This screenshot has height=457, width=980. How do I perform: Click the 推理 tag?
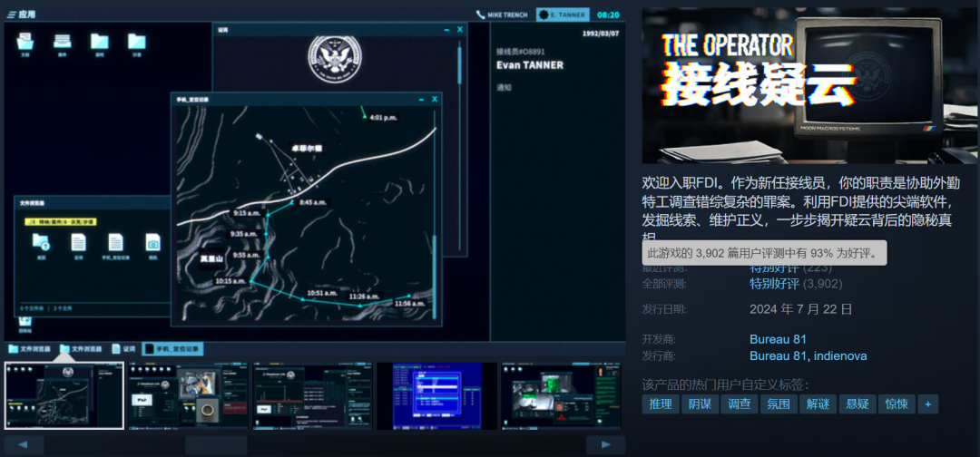[661, 404]
